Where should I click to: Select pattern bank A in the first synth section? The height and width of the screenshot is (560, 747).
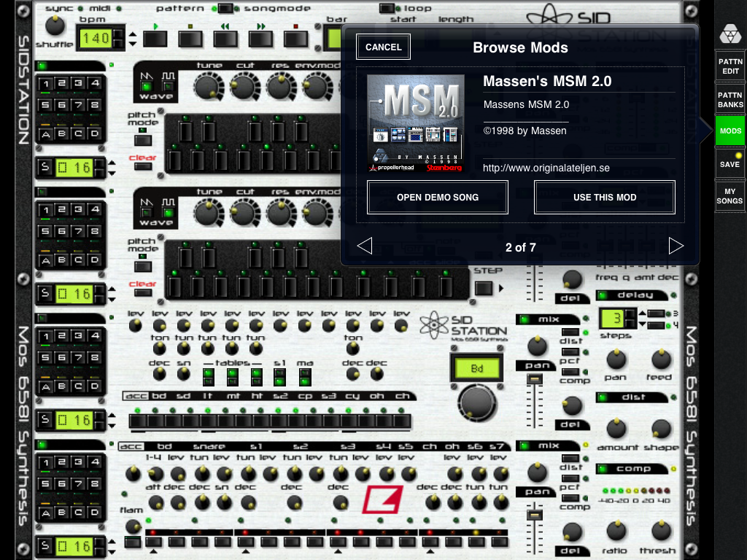[x=46, y=134]
